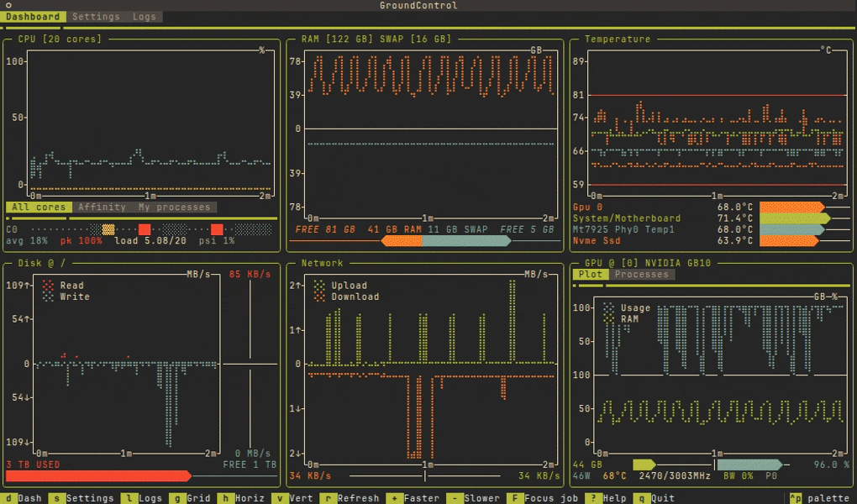Click Slower in the footer
This screenshot has width=857, height=504.
(x=475, y=498)
